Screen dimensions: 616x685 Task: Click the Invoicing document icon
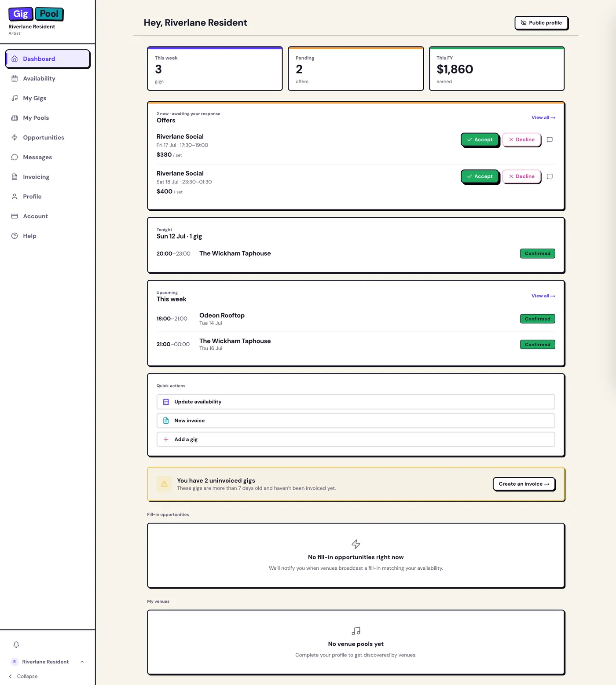[15, 177]
